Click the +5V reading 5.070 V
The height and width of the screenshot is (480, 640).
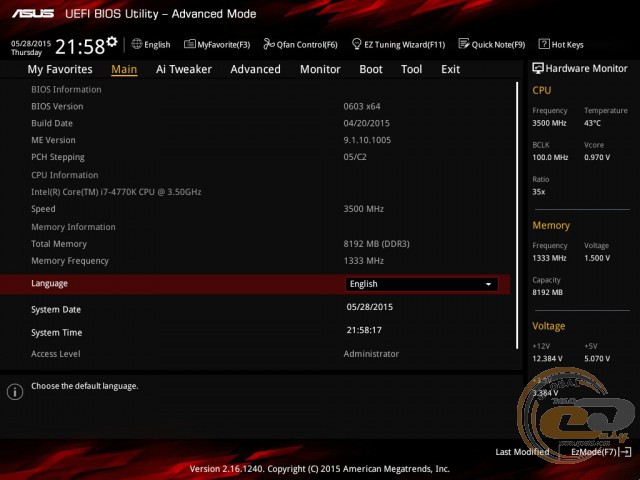point(597,358)
